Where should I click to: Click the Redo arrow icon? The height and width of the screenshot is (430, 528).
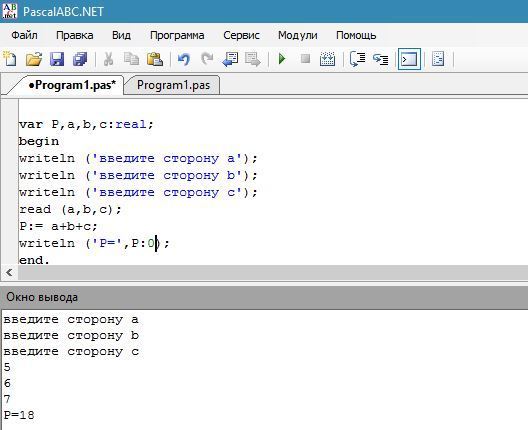click(207, 59)
